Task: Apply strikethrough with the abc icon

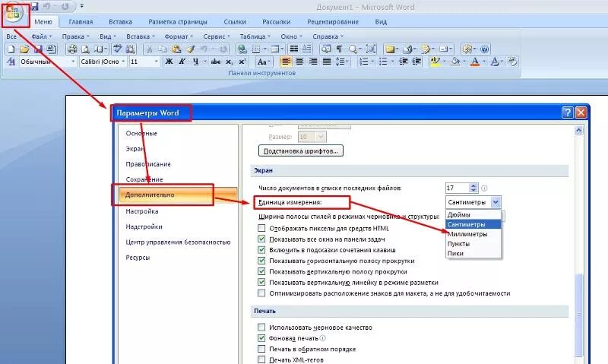Action: 216,62
